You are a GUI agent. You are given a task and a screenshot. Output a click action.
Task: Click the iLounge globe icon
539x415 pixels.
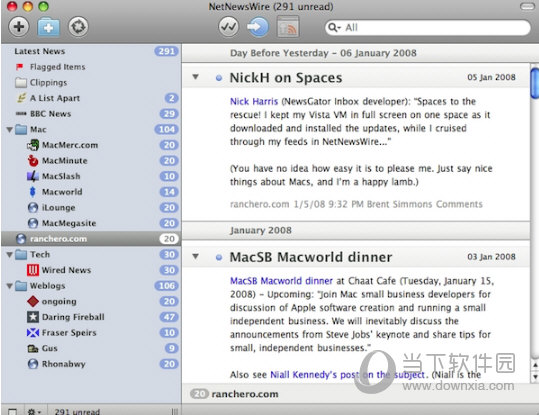pyautogui.click(x=33, y=208)
